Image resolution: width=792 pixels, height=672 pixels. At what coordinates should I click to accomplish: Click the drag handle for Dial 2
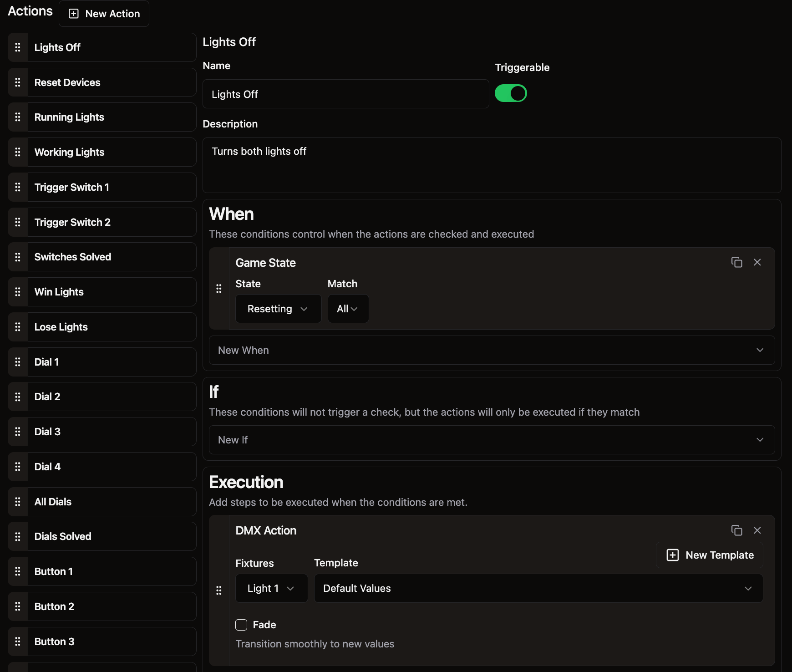tap(18, 397)
